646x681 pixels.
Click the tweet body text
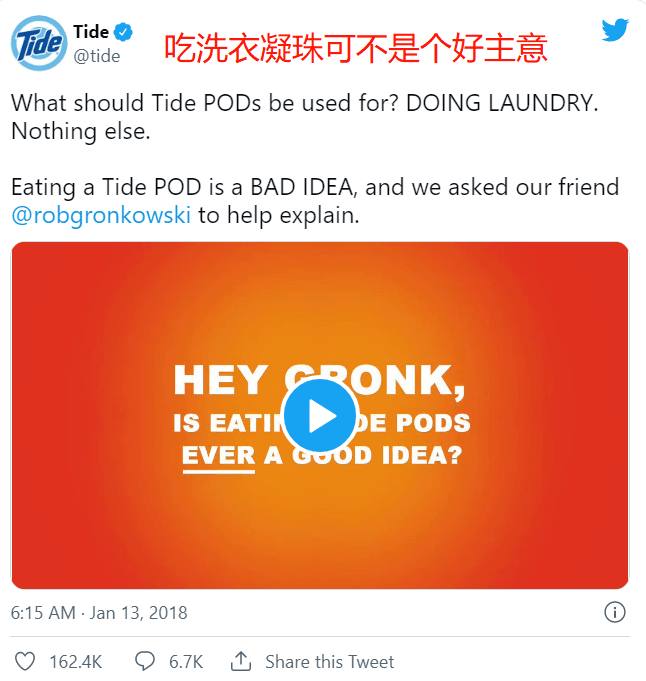[x=315, y=159]
